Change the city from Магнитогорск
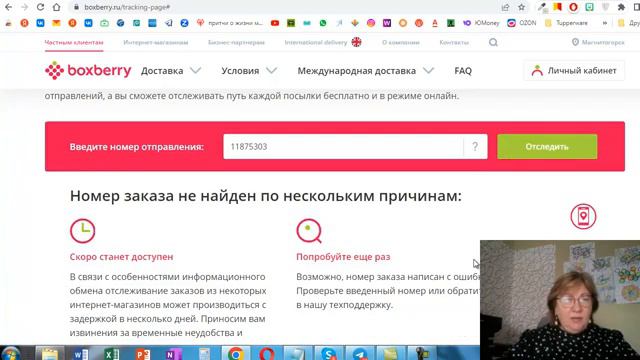 (x=598, y=42)
